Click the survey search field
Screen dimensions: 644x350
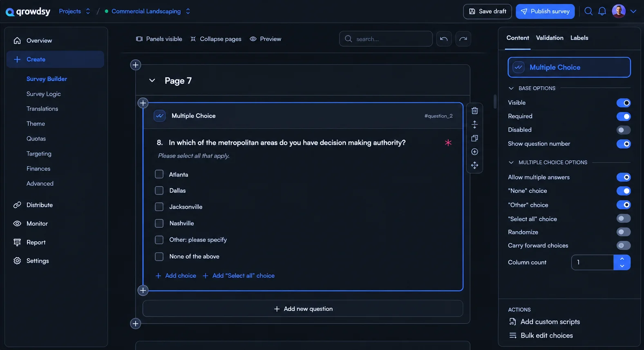(x=386, y=39)
